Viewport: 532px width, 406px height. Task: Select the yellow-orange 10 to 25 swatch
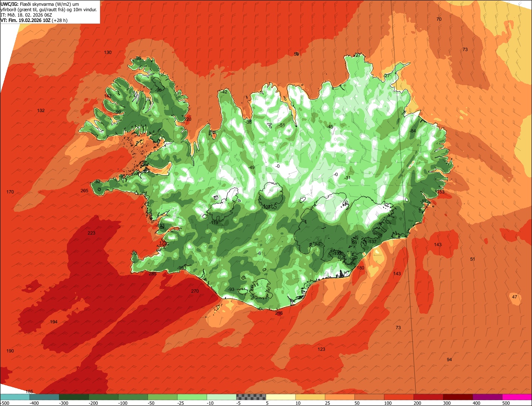point(310,397)
